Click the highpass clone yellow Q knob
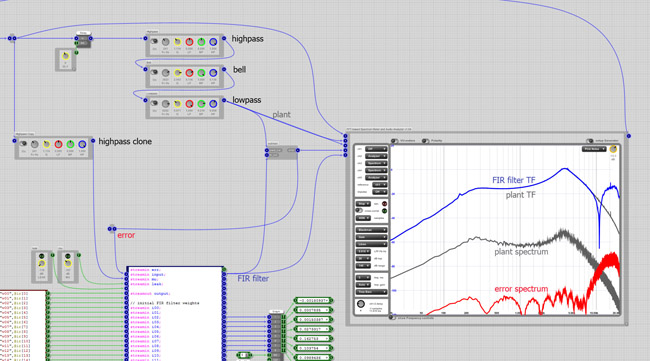 click(46, 144)
